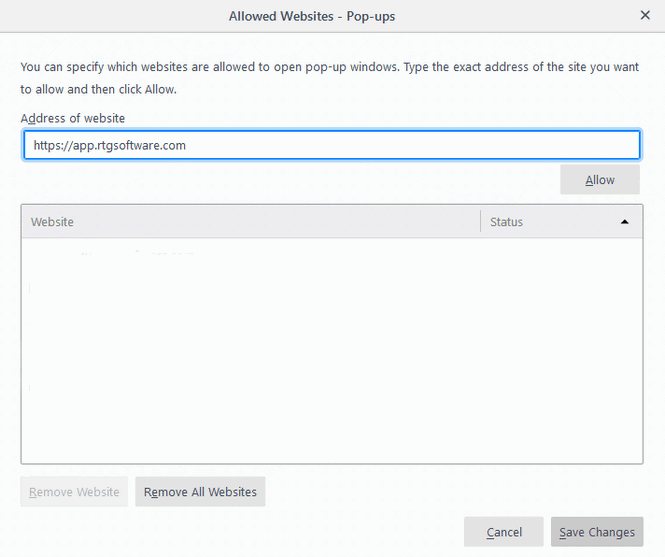The width and height of the screenshot is (665, 557).
Task: Click the sort arrow in Status column
Action: [x=625, y=222]
